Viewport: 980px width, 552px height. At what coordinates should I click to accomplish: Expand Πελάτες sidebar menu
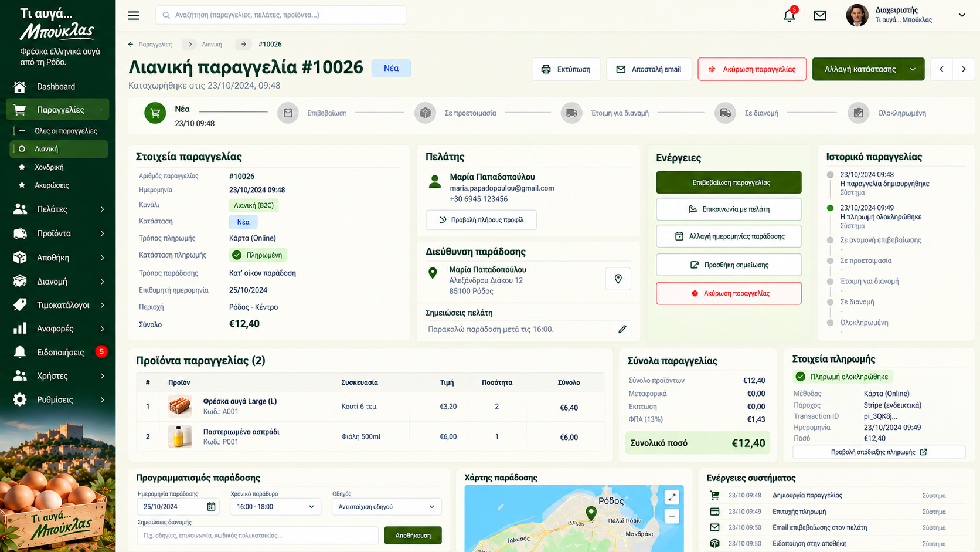point(59,209)
